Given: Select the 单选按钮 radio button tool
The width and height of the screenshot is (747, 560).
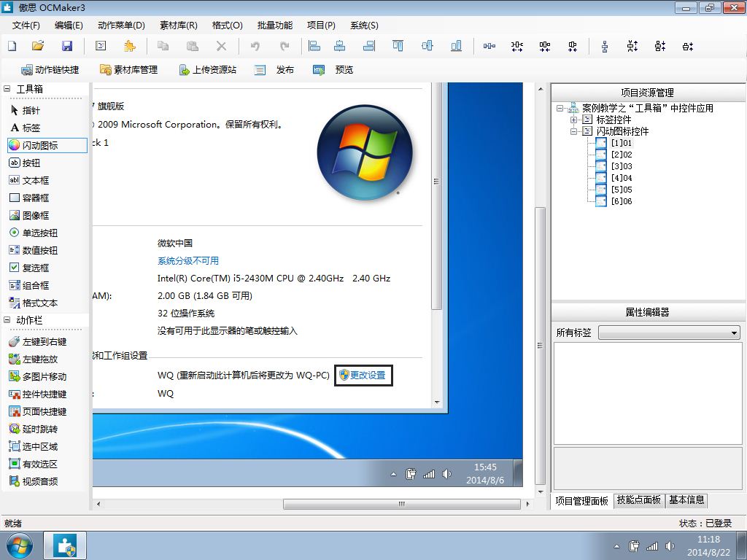Looking at the screenshot, I should [x=34, y=233].
